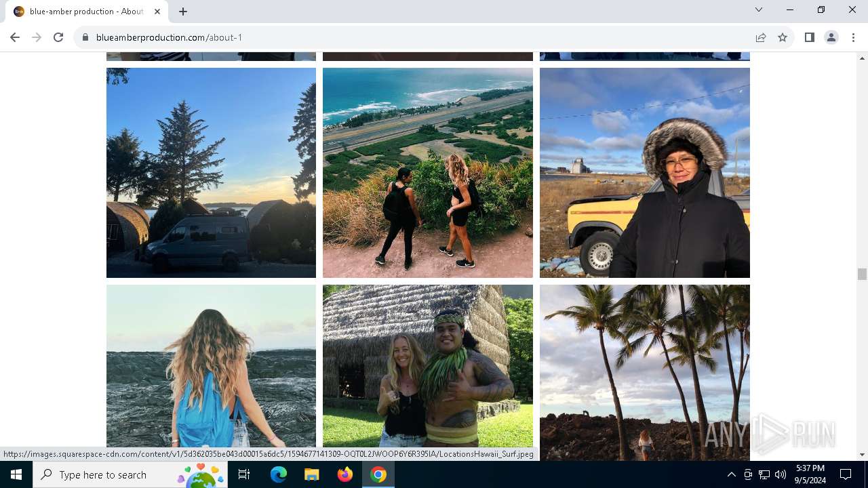868x488 pixels.
Task: Click the scrollbar down arrow
Action: tap(862, 455)
